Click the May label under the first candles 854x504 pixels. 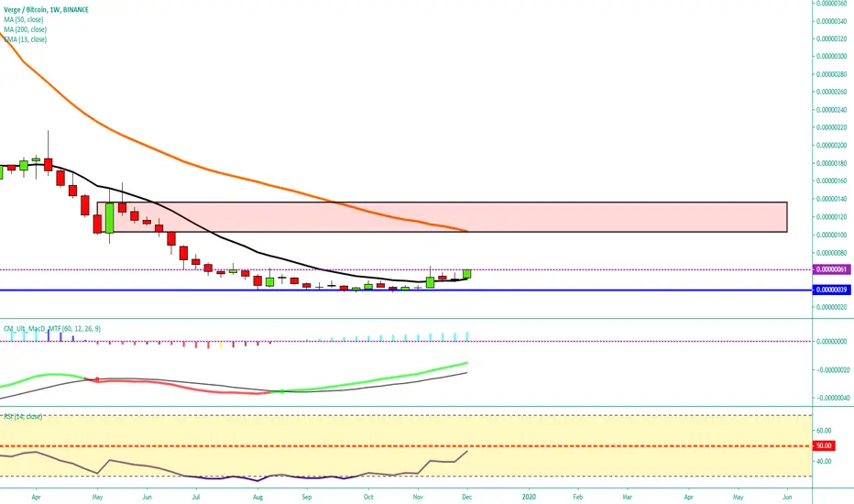(97, 497)
